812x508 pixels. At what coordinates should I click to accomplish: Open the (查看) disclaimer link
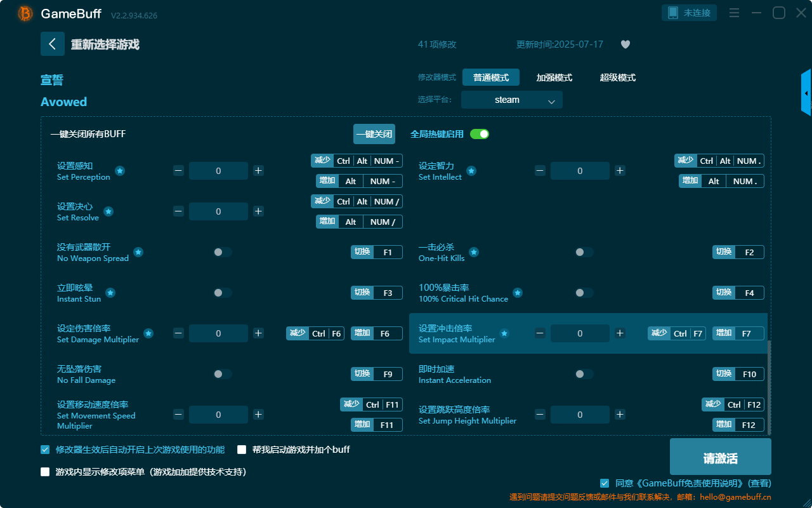click(x=759, y=483)
